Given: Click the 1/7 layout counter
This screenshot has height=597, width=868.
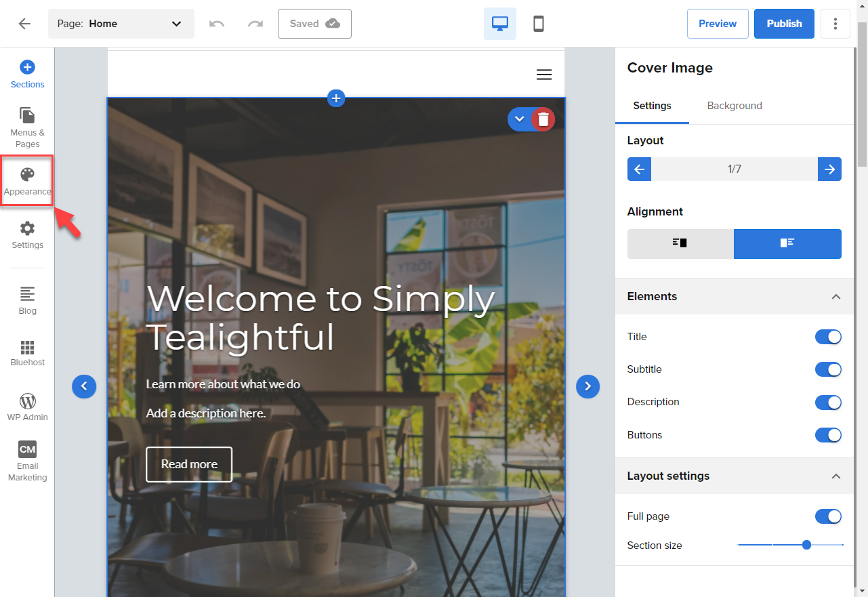Looking at the screenshot, I should point(735,169).
